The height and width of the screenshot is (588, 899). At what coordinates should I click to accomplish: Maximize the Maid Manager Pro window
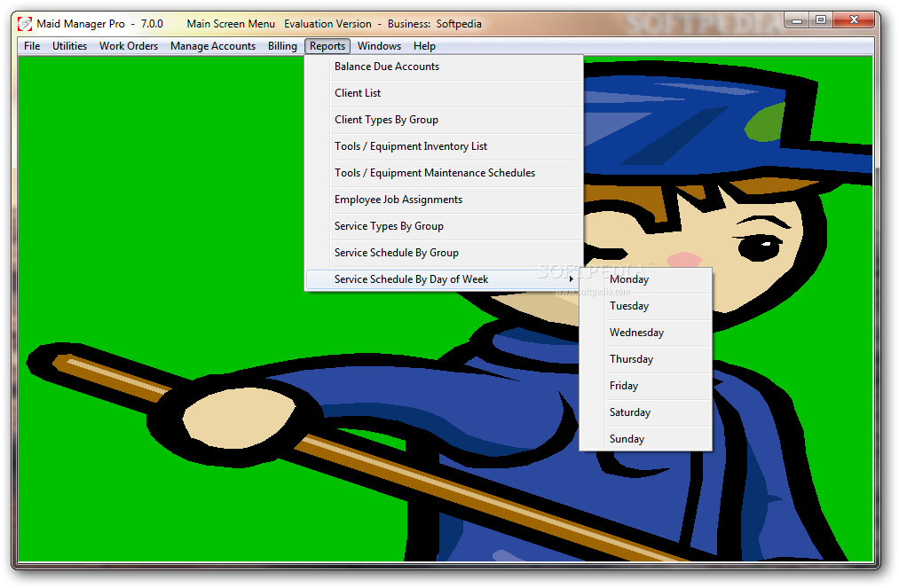click(821, 20)
